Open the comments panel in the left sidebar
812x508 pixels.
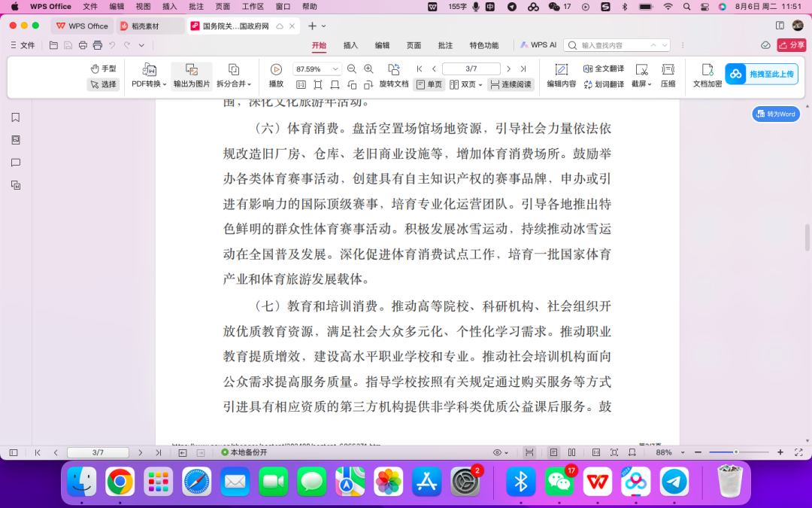click(x=16, y=163)
